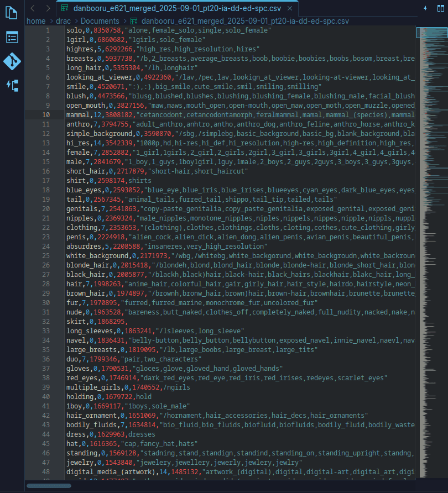
Task: Click 'drac' in the breadcrumb path
Action: coord(63,21)
